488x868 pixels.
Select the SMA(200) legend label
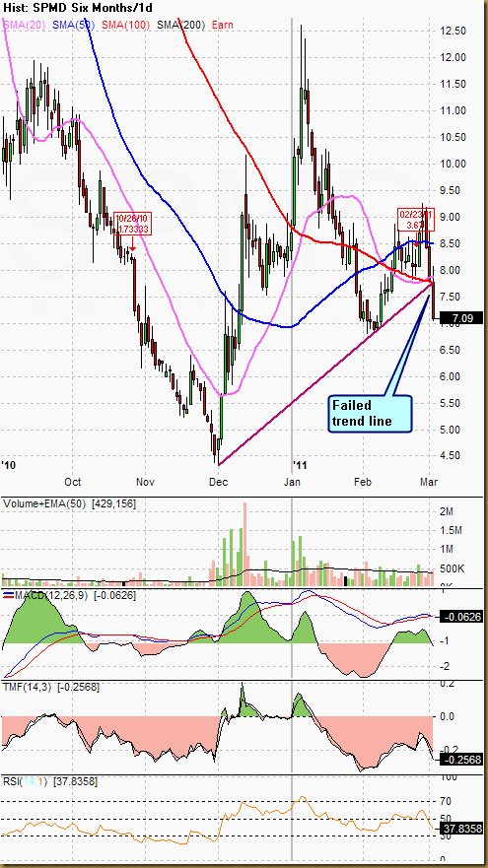coord(182,25)
